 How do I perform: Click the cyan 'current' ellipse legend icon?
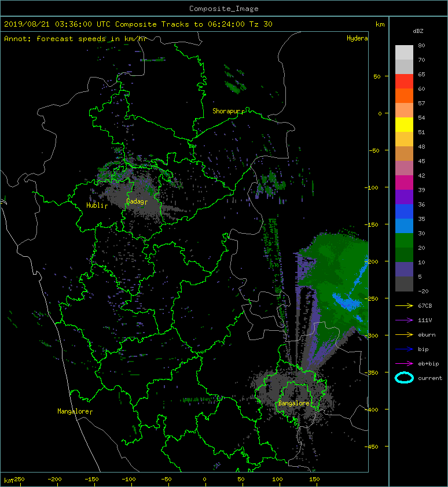pos(404,378)
